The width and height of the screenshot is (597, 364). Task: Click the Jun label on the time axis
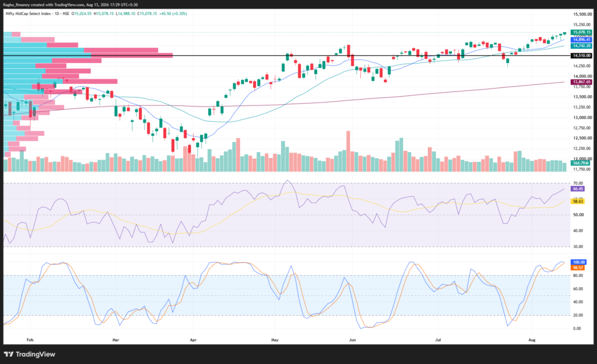352,340
